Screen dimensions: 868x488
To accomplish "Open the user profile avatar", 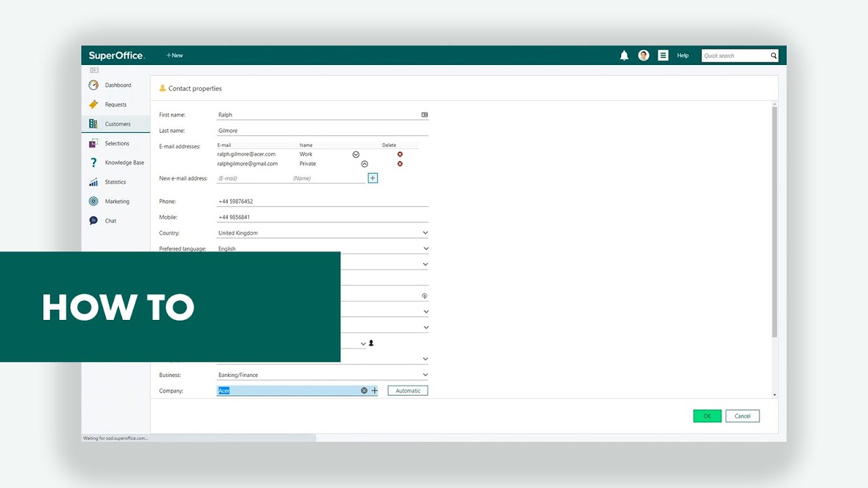I will [x=644, y=56].
